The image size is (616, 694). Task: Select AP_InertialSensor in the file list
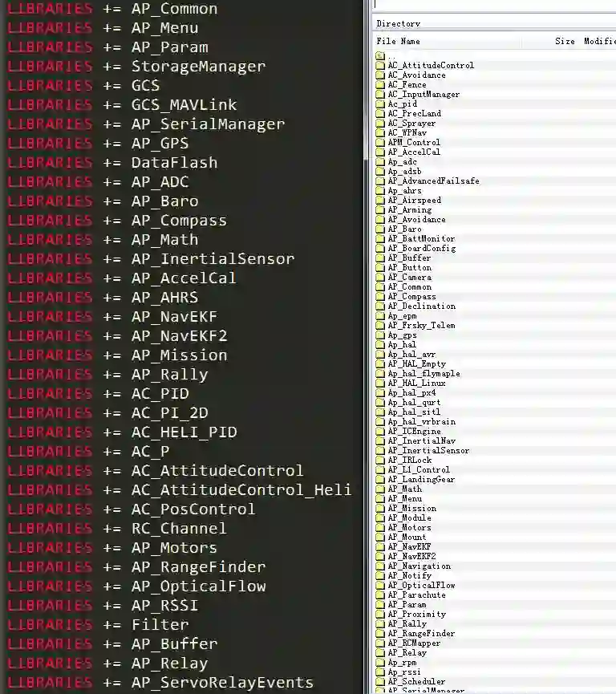428,451
